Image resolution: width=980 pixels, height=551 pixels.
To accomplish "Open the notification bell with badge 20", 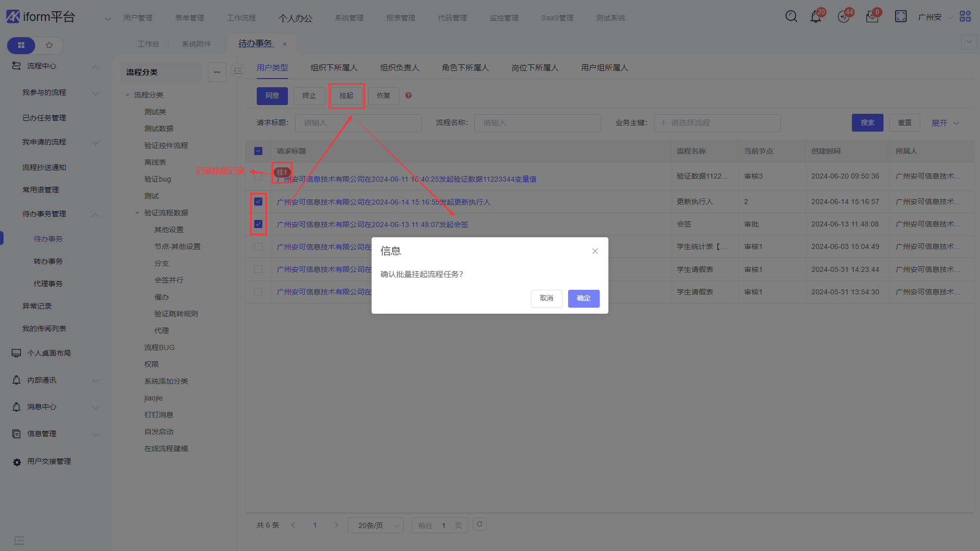I will pos(816,17).
